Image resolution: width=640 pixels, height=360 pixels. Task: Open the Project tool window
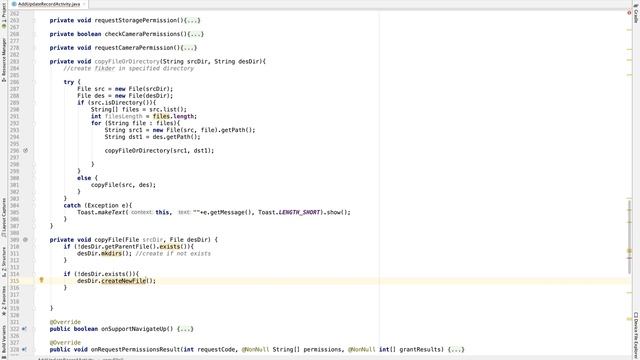tap(4, 16)
